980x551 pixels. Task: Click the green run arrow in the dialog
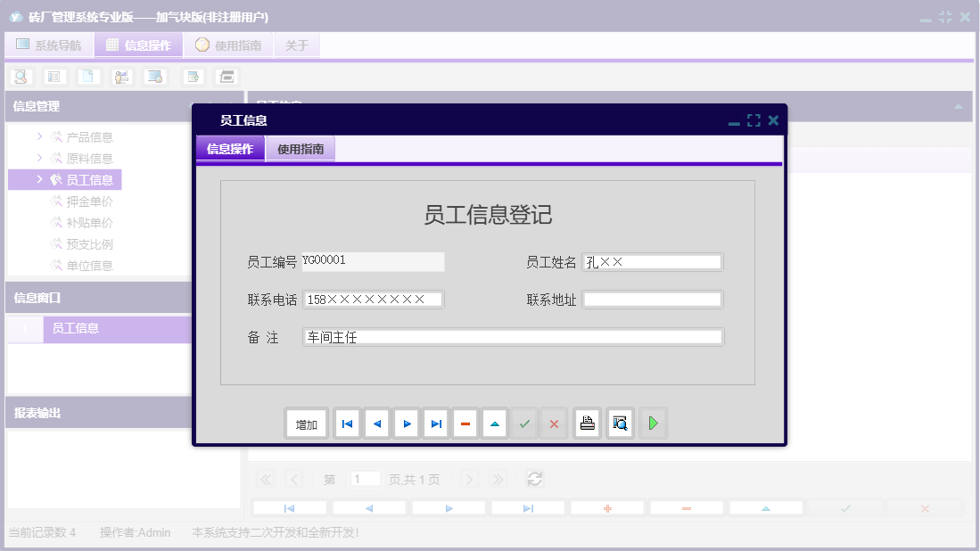[653, 423]
